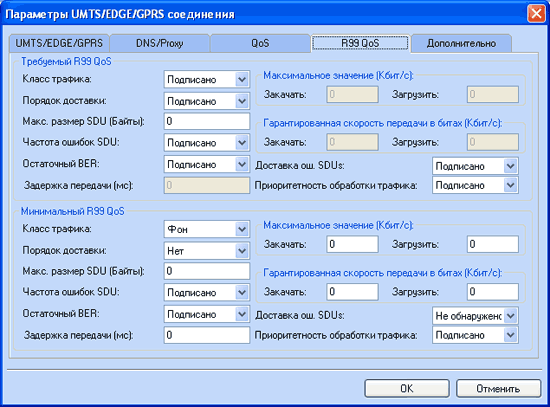Focus Задержка передачи field in Минимальный section
The width and height of the screenshot is (550, 407).
coord(207,335)
